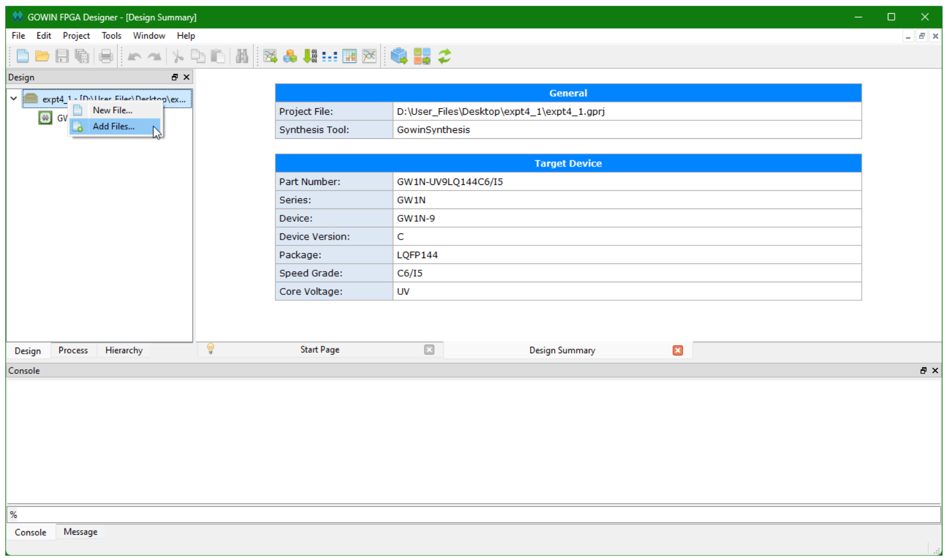Open the Project menu
The width and height of the screenshot is (946, 560).
[x=77, y=36]
